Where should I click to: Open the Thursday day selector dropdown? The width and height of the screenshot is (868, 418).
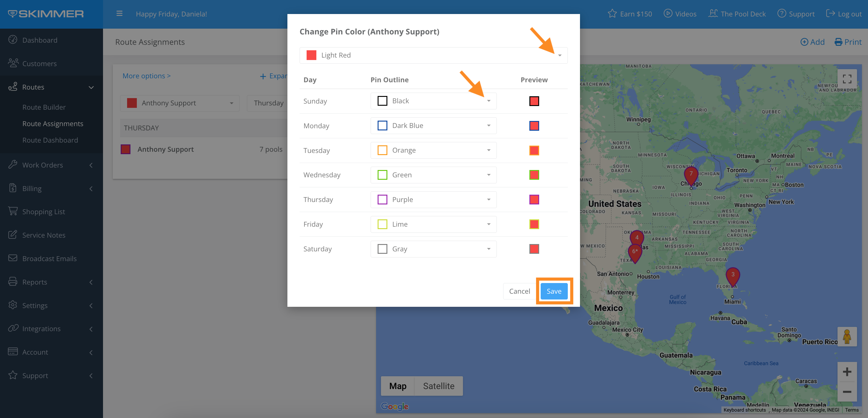267,103
